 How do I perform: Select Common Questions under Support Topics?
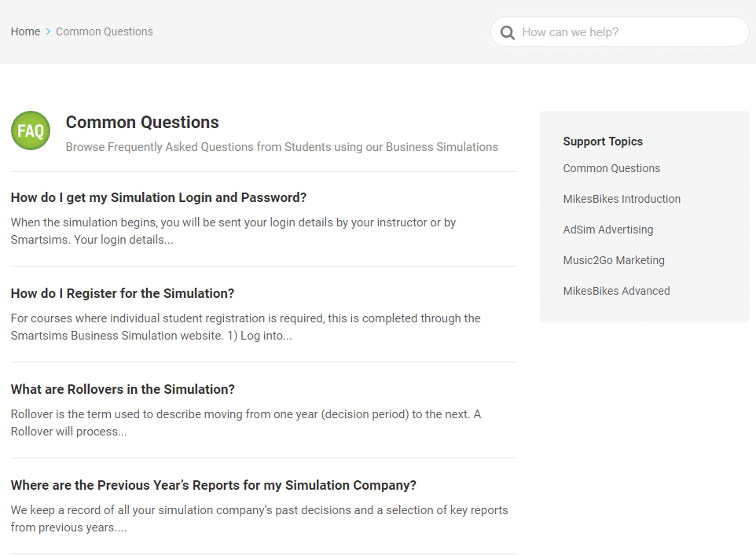[x=611, y=168]
